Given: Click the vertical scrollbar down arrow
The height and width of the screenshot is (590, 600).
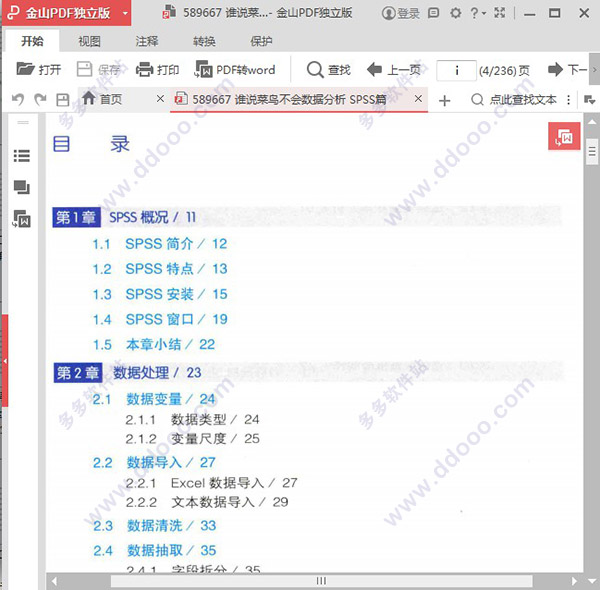Looking at the screenshot, I should (592, 581).
